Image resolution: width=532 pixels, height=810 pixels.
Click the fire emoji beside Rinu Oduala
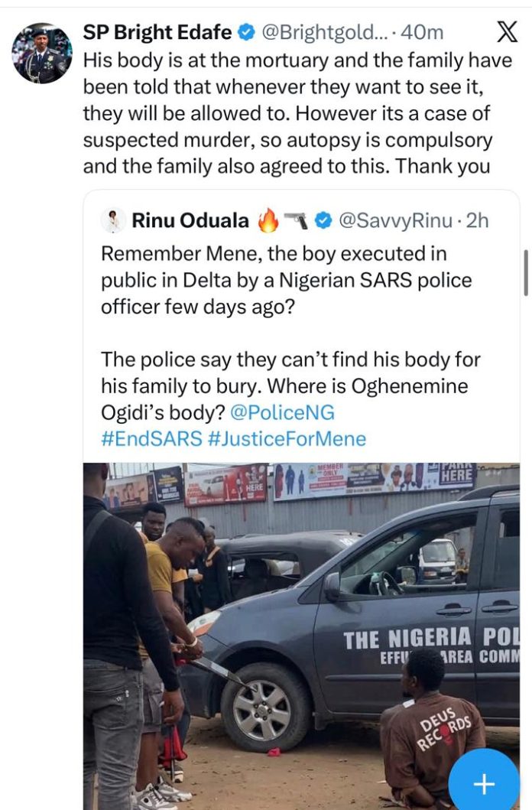pos(268,220)
